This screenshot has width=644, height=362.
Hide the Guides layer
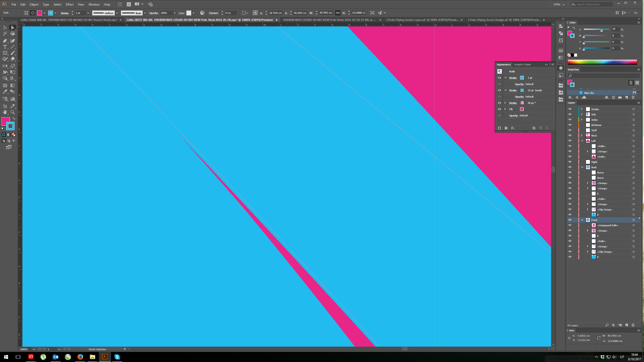pos(570,109)
